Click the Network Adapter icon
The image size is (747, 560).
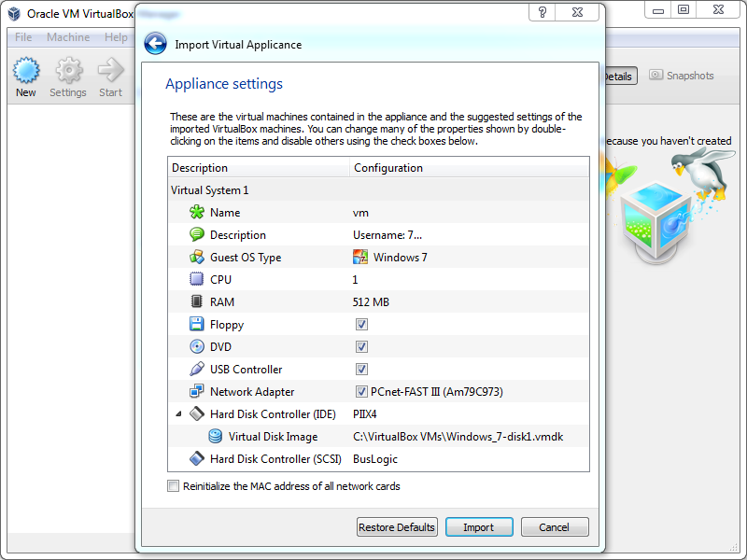coord(196,392)
